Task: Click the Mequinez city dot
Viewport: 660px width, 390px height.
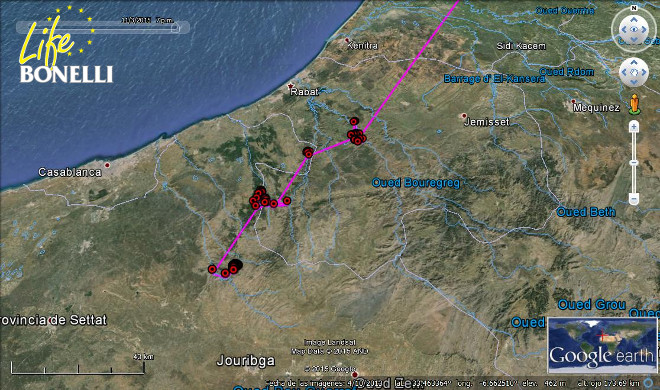Action: pos(573,101)
